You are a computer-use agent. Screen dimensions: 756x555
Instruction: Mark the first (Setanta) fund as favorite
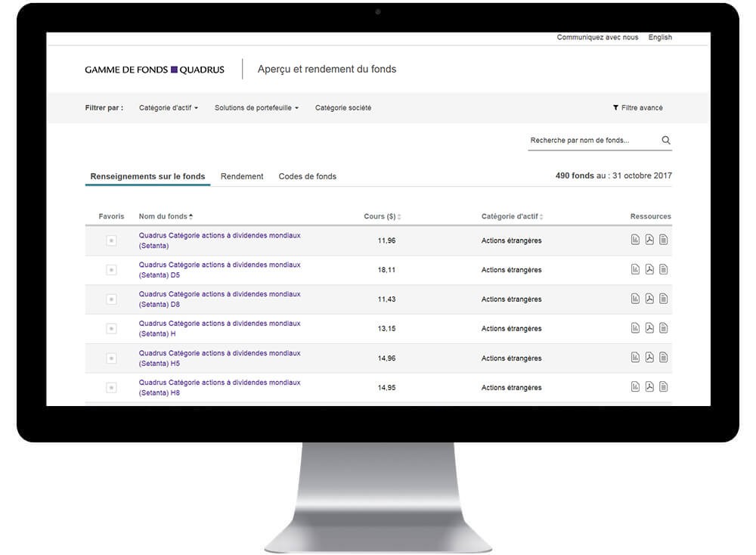(x=111, y=240)
